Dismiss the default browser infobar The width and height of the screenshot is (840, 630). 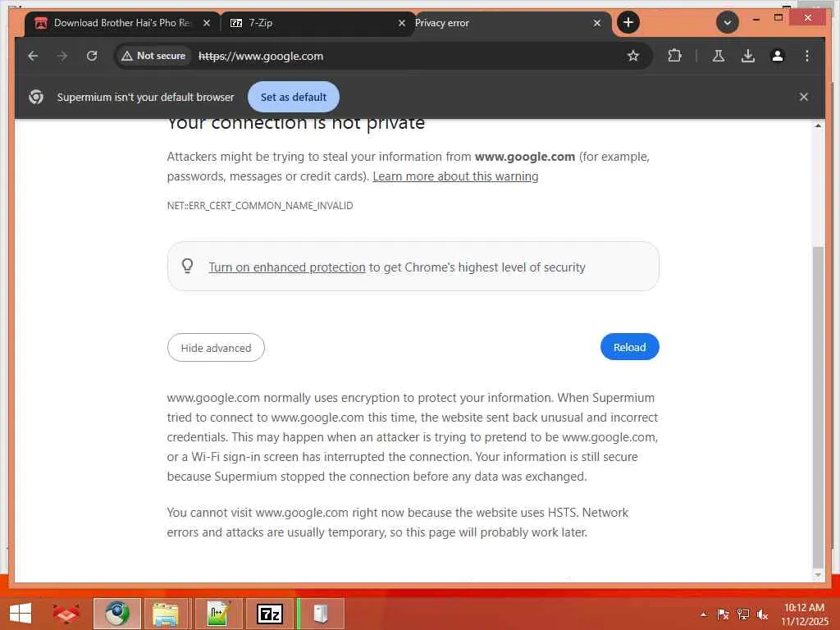[804, 97]
